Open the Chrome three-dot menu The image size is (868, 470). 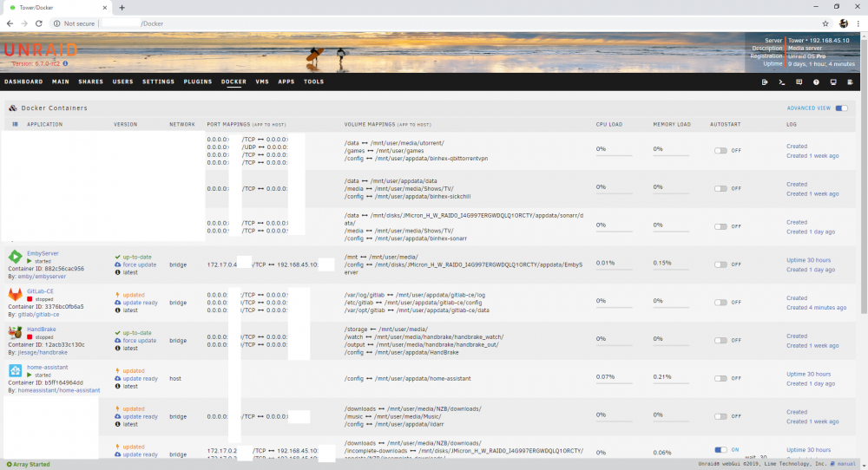click(x=858, y=23)
